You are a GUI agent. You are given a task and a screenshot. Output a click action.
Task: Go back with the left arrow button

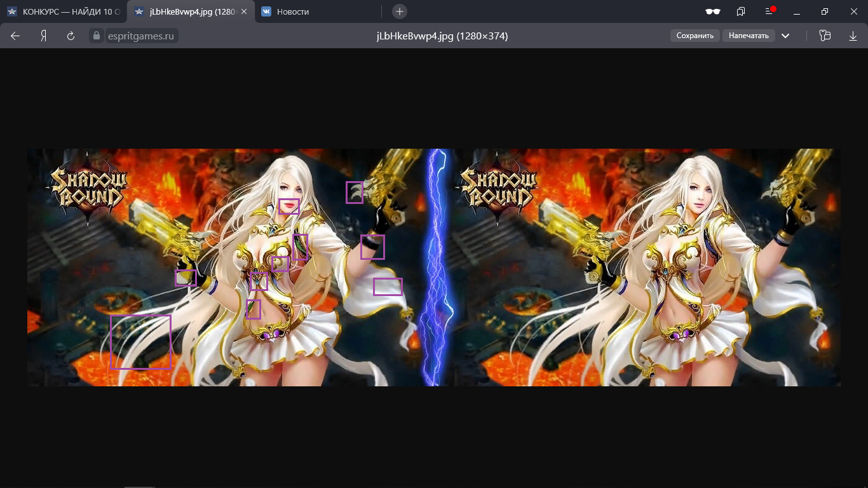click(15, 36)
